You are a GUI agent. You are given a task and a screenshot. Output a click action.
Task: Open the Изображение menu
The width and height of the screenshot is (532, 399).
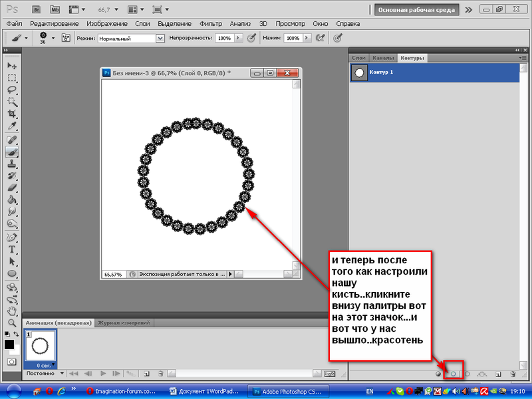[x=107, y=24]
